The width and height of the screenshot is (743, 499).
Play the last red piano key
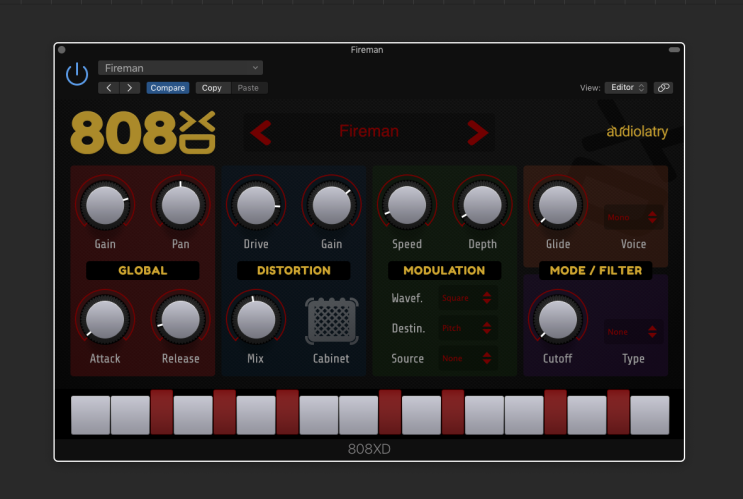pyautogui.click(x=618, y=412)
